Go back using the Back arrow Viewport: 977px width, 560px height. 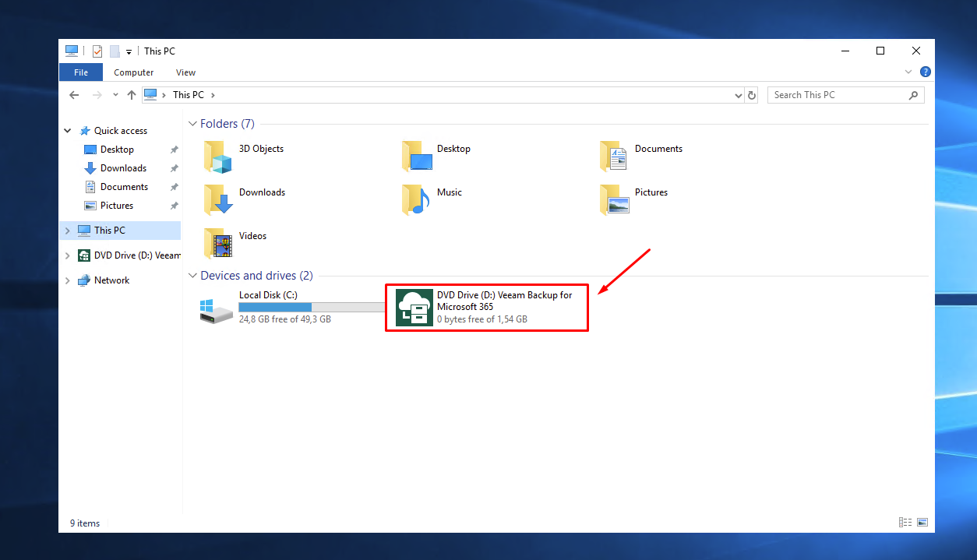pos(74,95)
